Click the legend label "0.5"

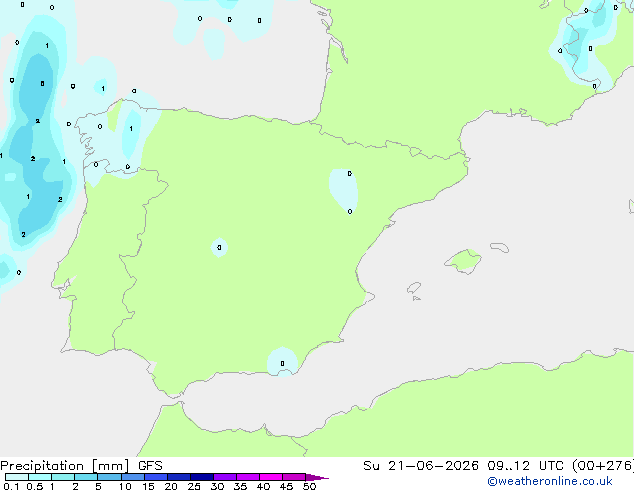35,486
